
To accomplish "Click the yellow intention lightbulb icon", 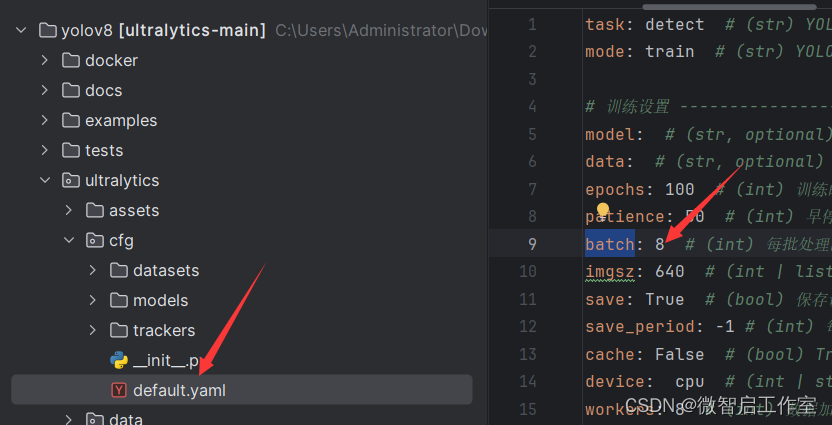I will (x=603, y=211).
